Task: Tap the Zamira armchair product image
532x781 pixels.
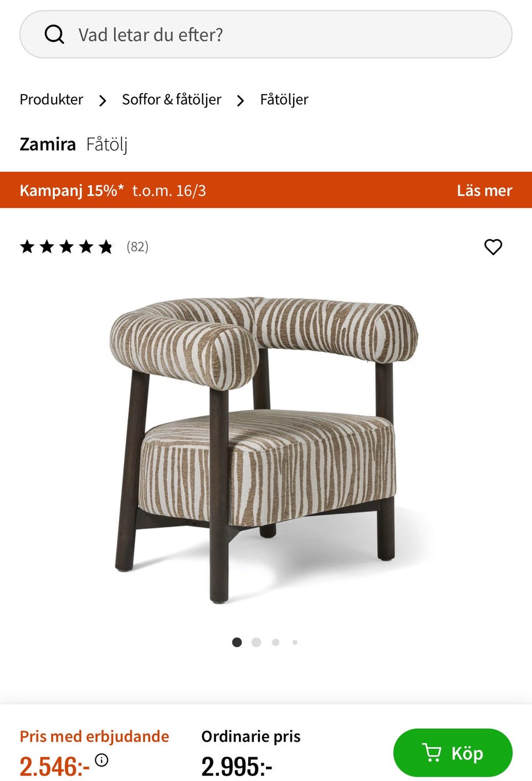Action: [264, 450]
